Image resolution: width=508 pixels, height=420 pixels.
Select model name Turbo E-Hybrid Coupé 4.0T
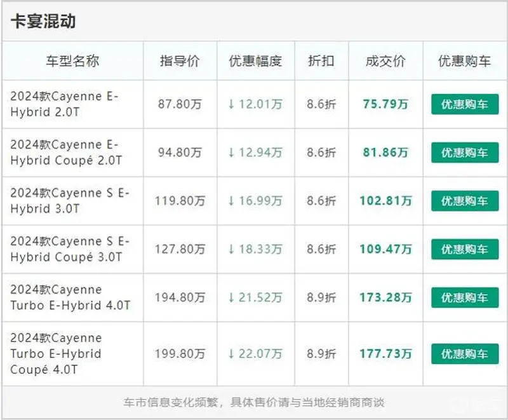point(56,353)
